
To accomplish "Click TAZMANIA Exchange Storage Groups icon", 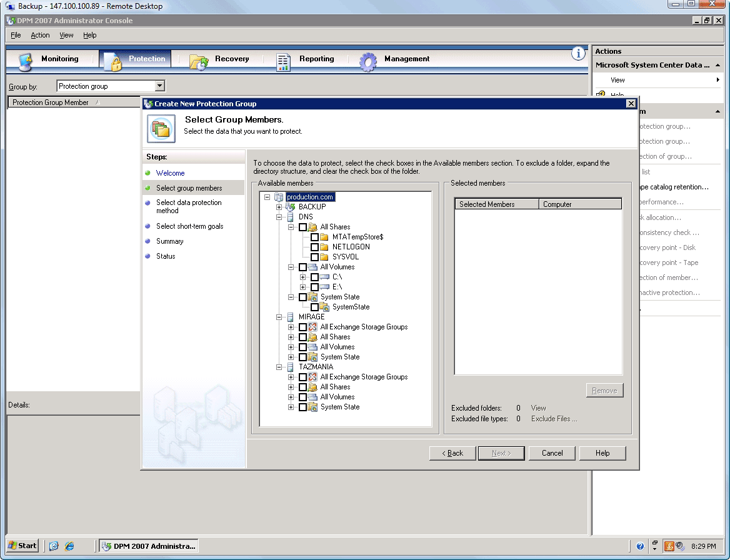I will click(312, 377).
